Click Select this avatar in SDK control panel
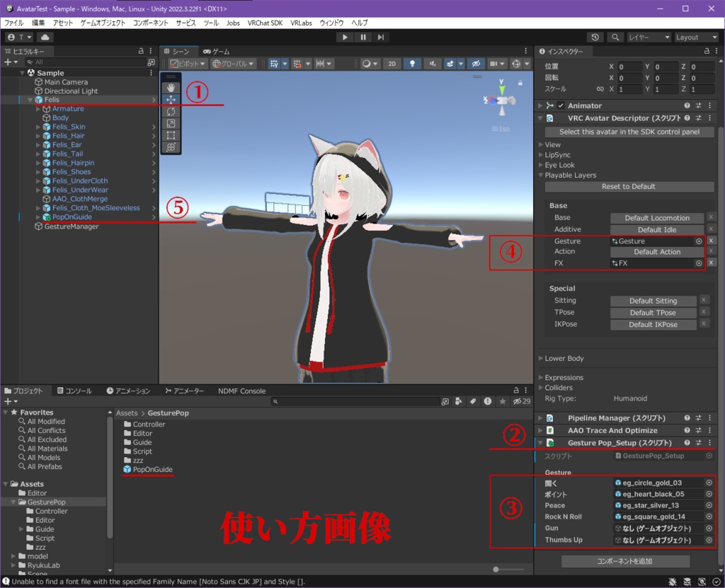Screen dimensions: 725x588 click(x=627, y=132)
